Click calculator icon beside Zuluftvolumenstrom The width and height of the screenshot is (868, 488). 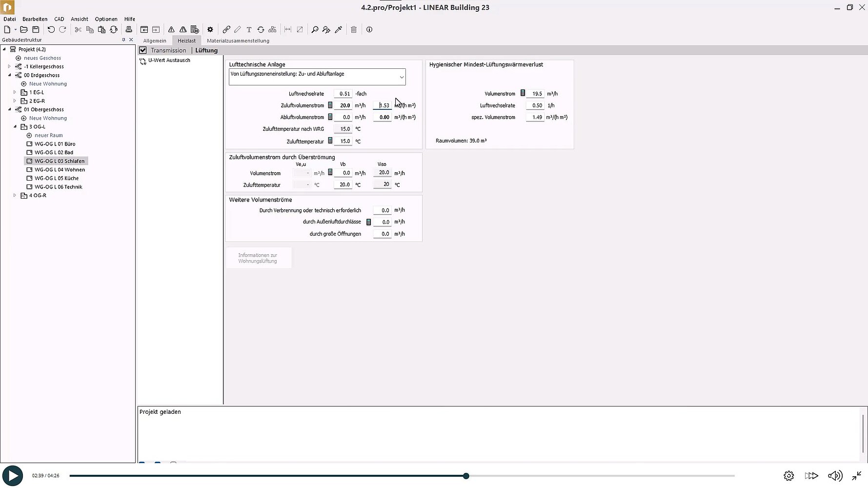(x=330, y=105)
